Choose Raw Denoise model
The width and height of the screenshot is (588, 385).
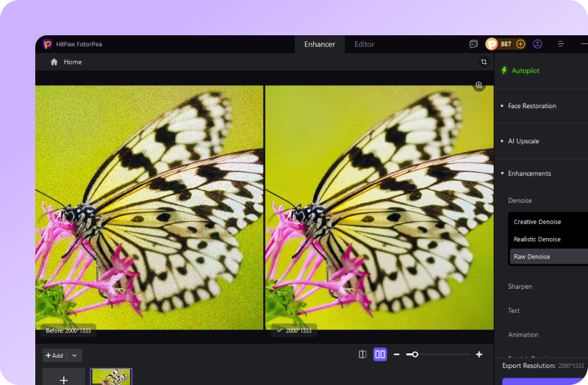(548, 256)
